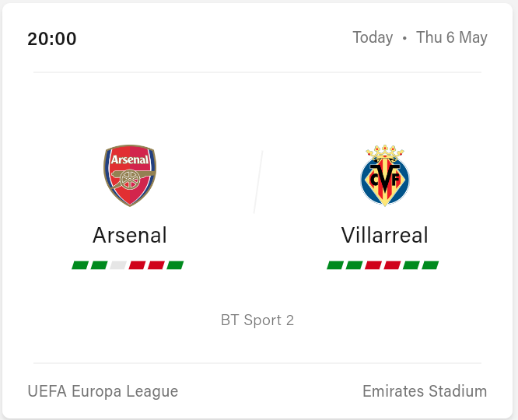The width and height of the screenshot is (518, 420).
Task: Click Arsenal's leftmost green form bar
Action: point(80,265)
